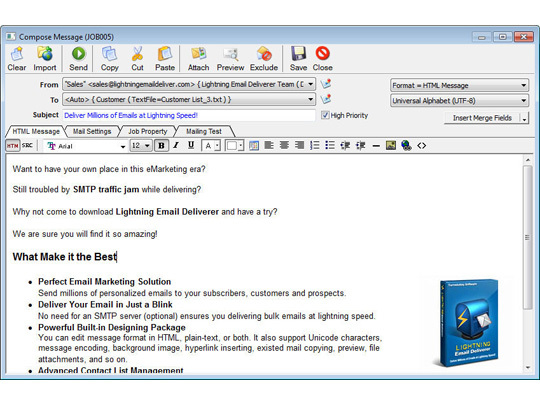Click the increase indent icon
The image size is (540, 405).
[x=361, y=146]
